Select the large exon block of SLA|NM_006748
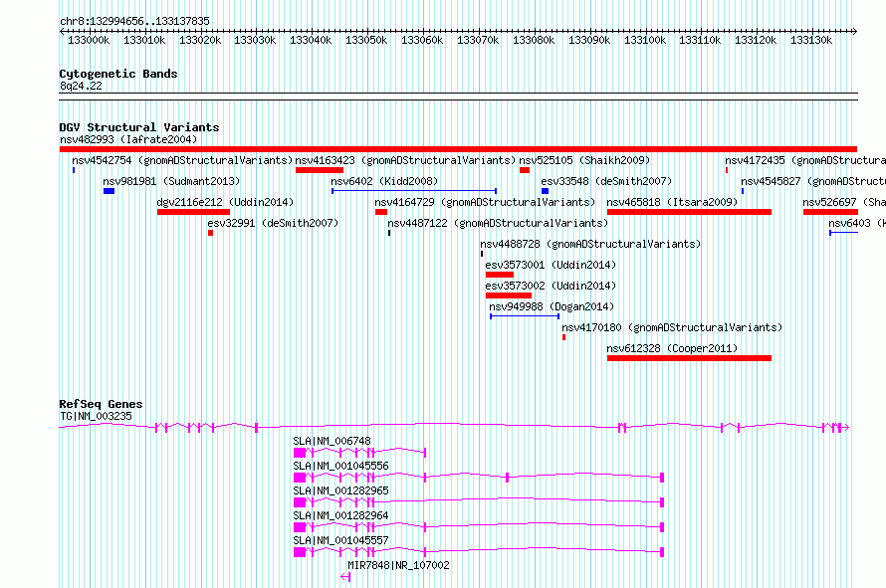The width and height of the screenshot is (886, 588). click(300, 453)
